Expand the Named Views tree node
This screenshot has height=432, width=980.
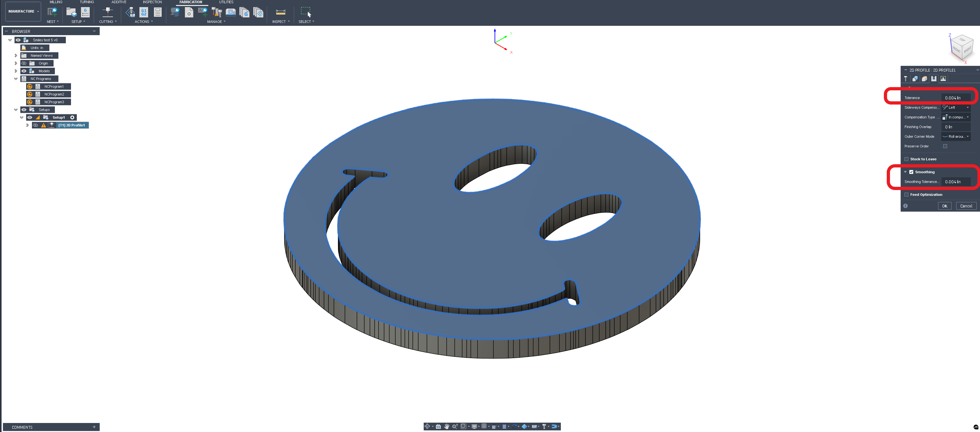(16, 55)
